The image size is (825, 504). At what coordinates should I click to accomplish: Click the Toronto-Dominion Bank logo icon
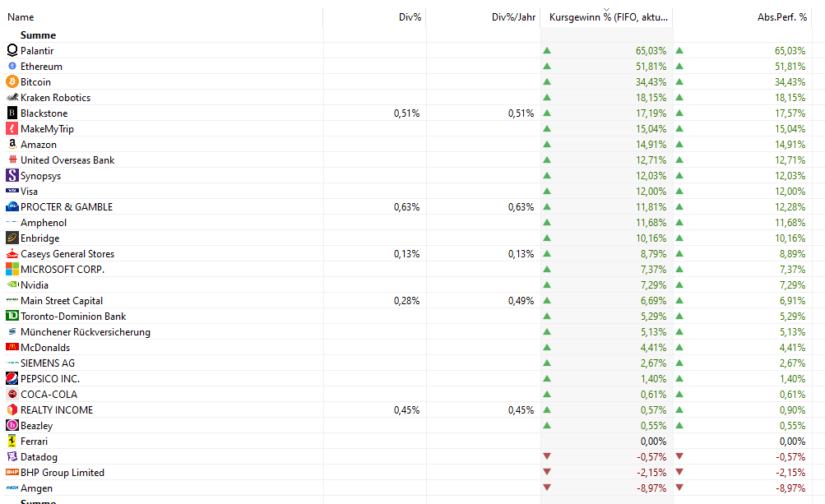12,316
